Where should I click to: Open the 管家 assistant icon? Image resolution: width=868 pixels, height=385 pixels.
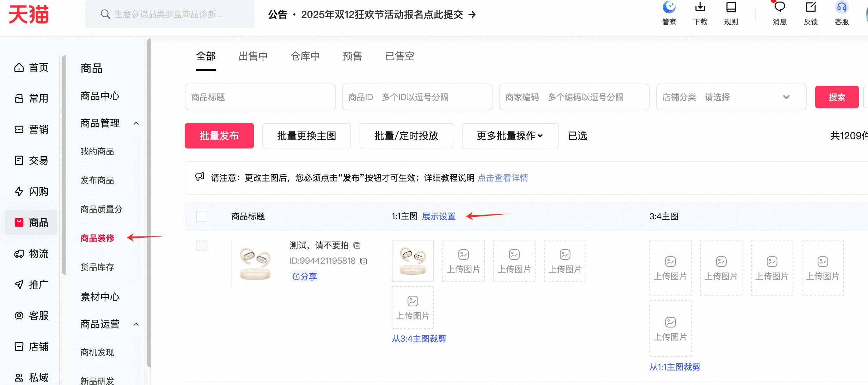pyautogui.click(x=669, y=13)
